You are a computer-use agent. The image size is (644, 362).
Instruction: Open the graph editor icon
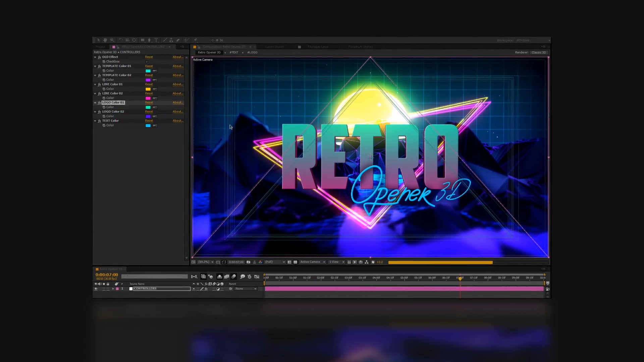tap(257, 277)
